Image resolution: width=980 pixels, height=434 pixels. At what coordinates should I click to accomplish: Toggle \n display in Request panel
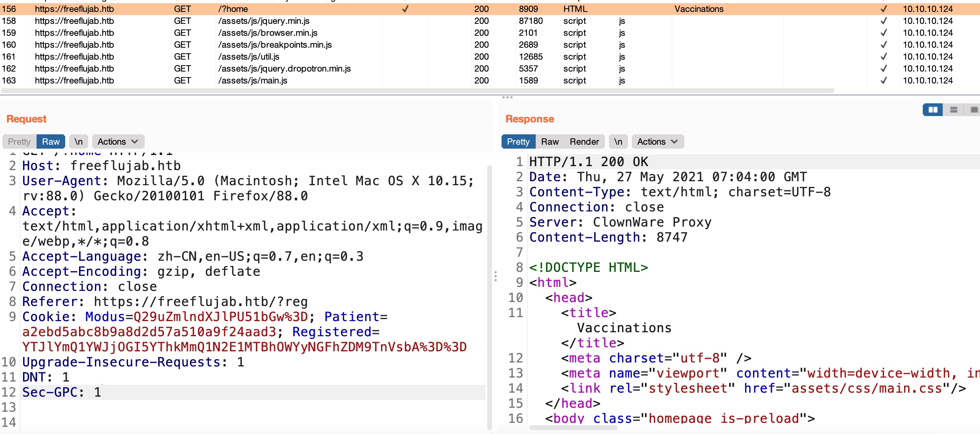pos(79,142)
